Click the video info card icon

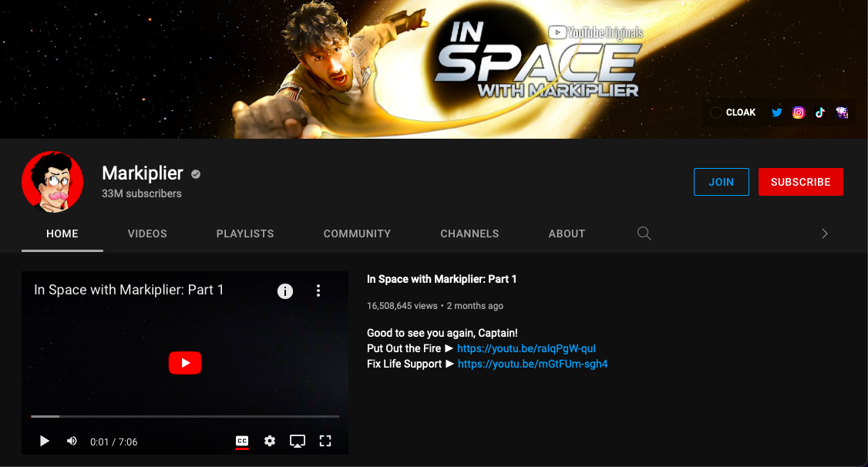tap(285, 291)
